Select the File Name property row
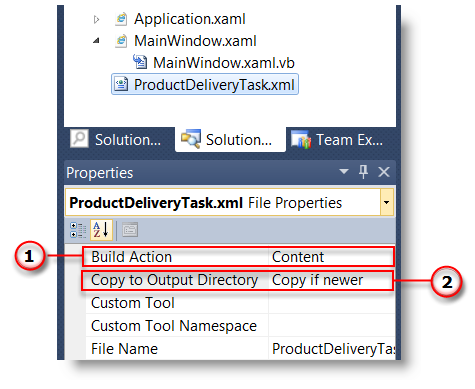Image resolution: width=475 pixels, height=389 pixels. coord(124,349)
